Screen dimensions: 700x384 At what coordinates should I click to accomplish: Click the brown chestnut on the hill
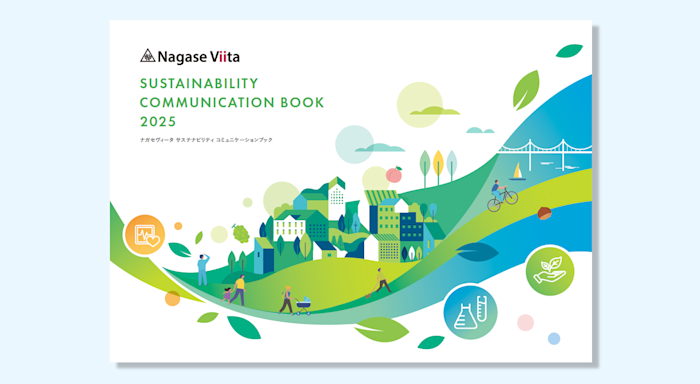point(544,213)
